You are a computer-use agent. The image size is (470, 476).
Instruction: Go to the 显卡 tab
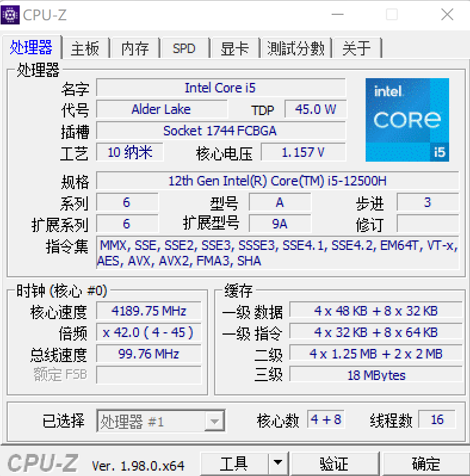pyautogui.click(x=234, y=48)
